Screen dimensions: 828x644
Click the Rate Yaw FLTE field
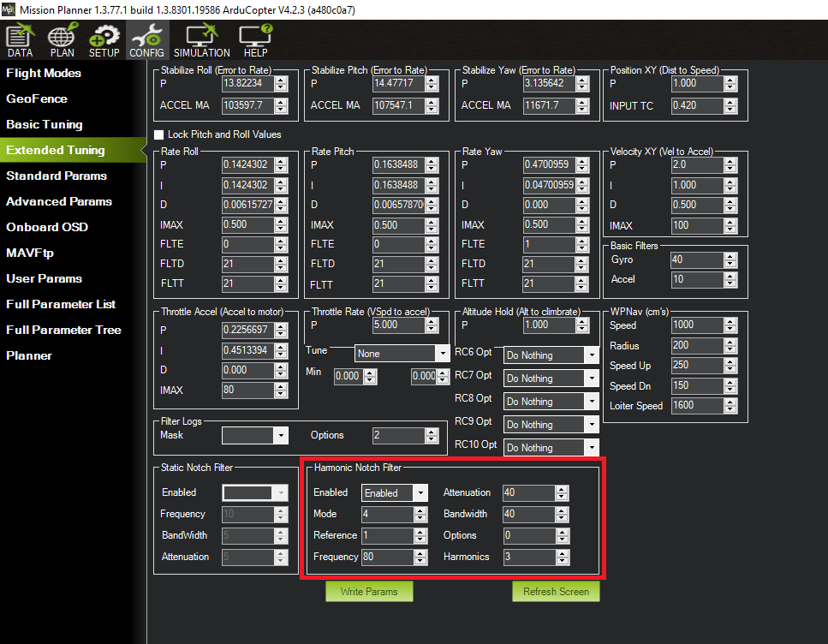click(x=549, y=245)
